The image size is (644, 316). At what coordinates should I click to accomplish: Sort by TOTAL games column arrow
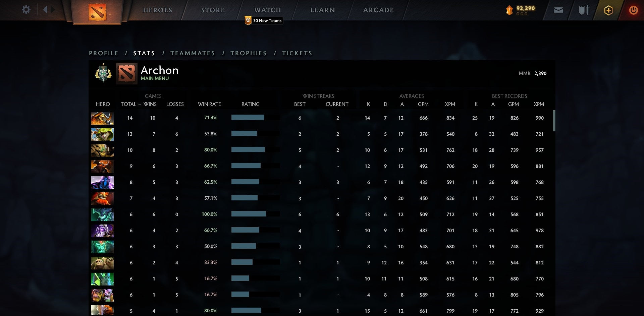click(140, 105)
